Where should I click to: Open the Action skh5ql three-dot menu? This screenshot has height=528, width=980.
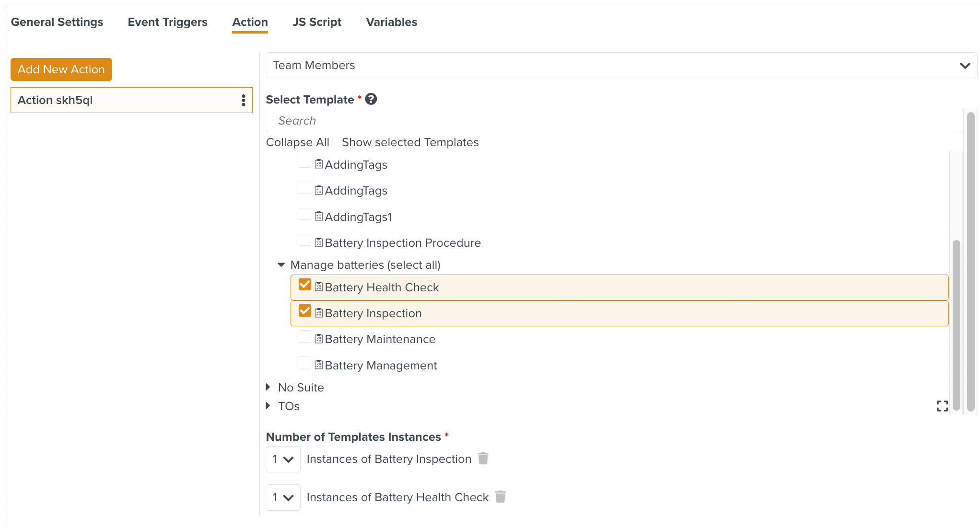244,100
